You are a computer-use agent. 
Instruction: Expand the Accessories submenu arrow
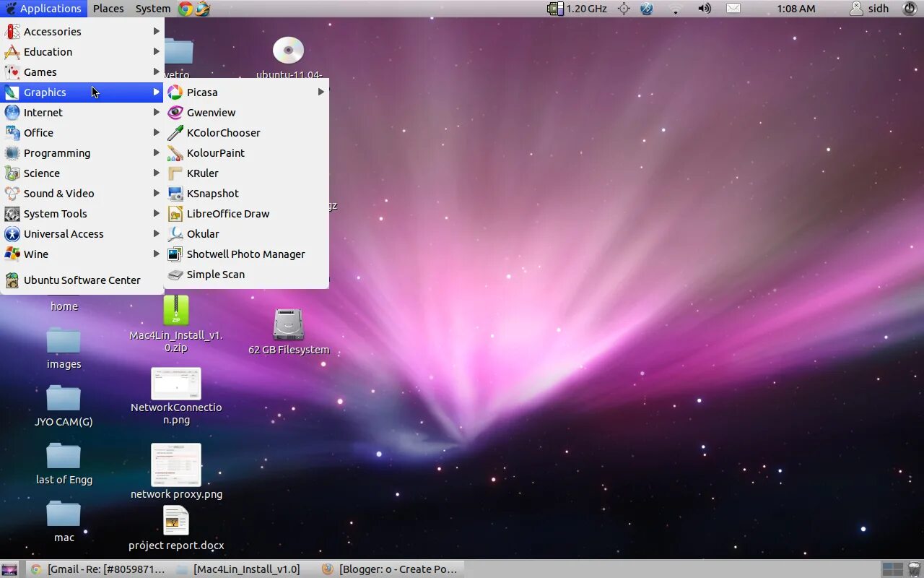156,32
